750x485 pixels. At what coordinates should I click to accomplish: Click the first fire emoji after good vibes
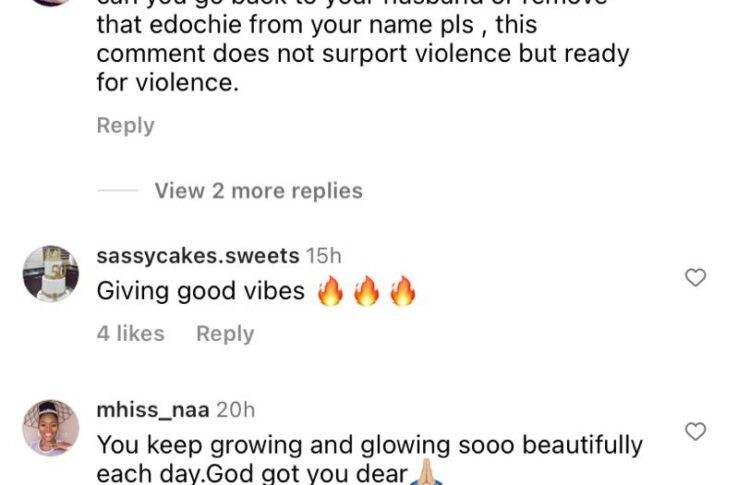point(331,290)
